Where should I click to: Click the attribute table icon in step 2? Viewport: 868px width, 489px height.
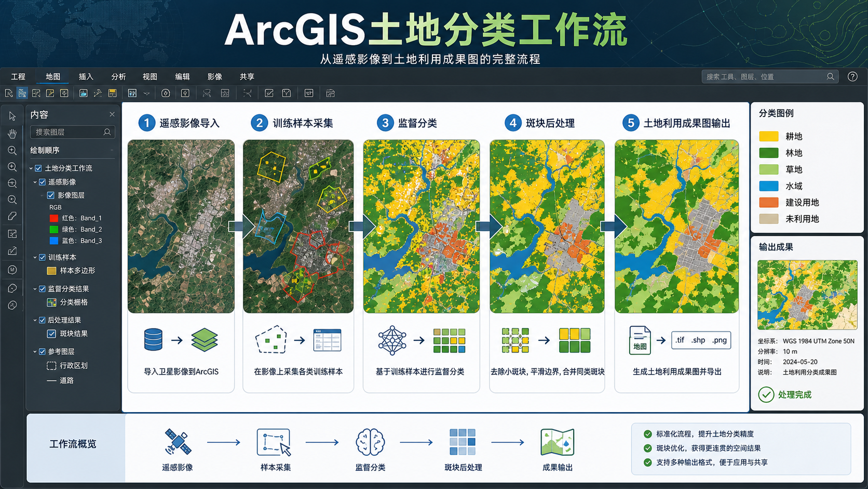(x=327, y=340)
